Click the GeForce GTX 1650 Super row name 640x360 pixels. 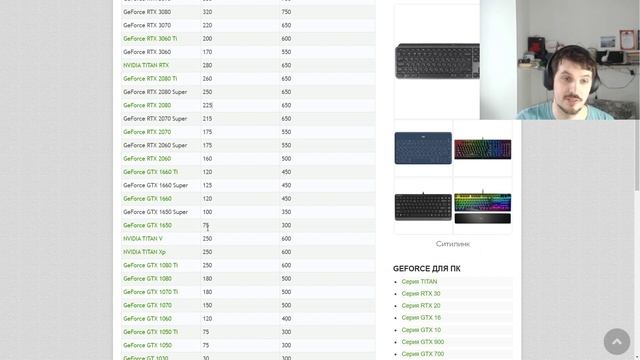click(x=156, y=212)
